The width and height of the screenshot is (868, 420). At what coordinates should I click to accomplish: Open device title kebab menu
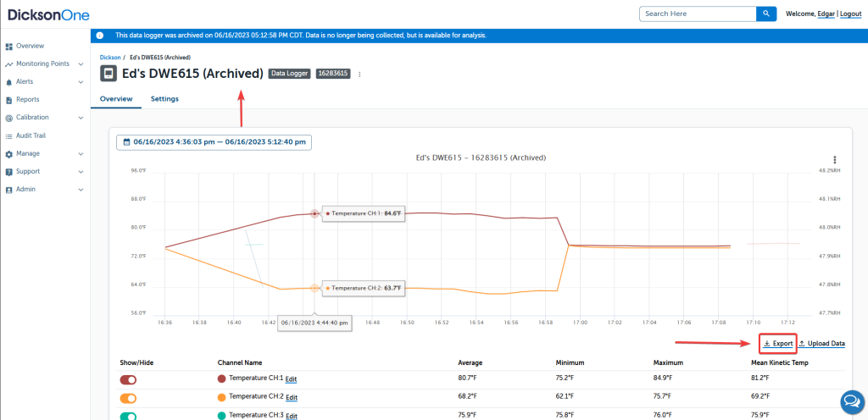359,75
